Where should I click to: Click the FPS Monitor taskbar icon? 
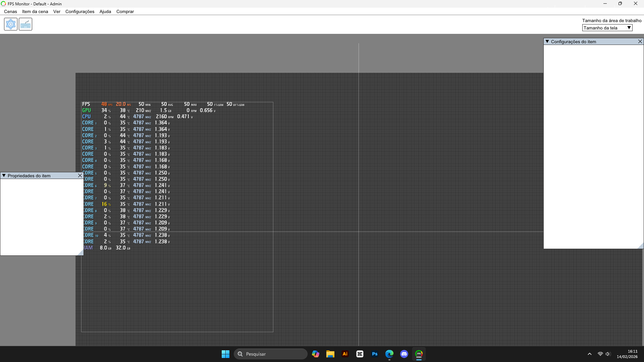pos(419,354)
